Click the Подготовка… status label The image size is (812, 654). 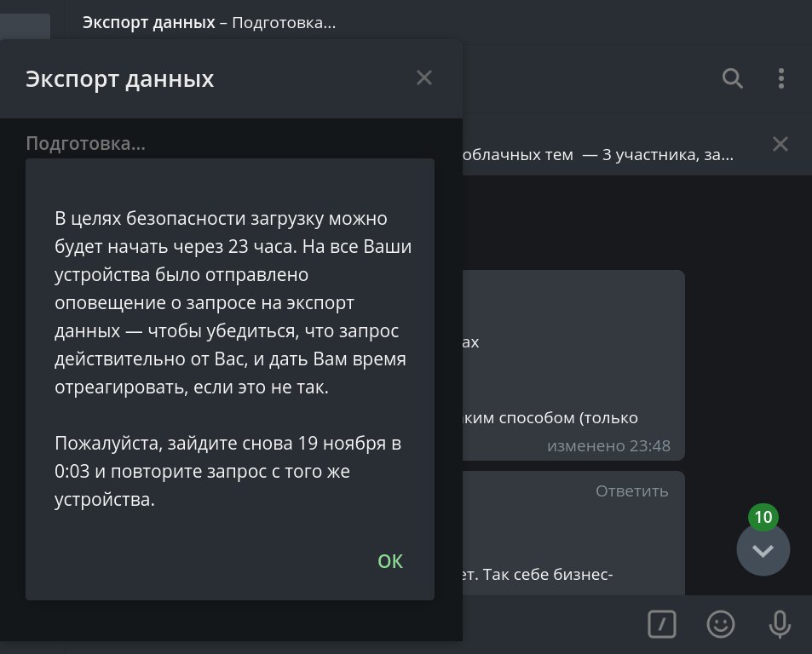tap(85, 143)
